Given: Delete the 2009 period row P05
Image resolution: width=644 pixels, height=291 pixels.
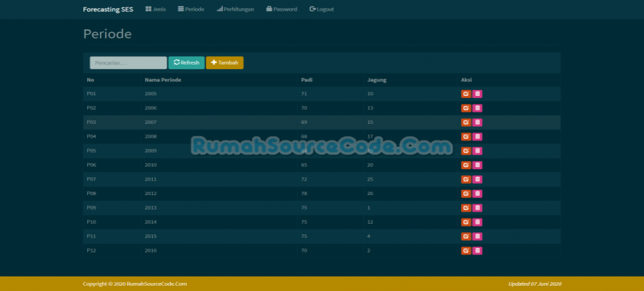Looking at the screenshot, I should 477,151.
